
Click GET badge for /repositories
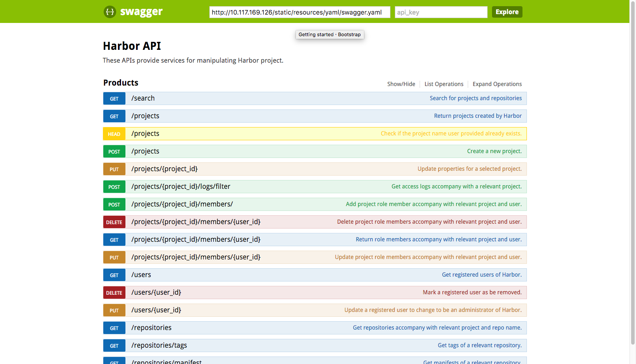(x=114, y=328)
